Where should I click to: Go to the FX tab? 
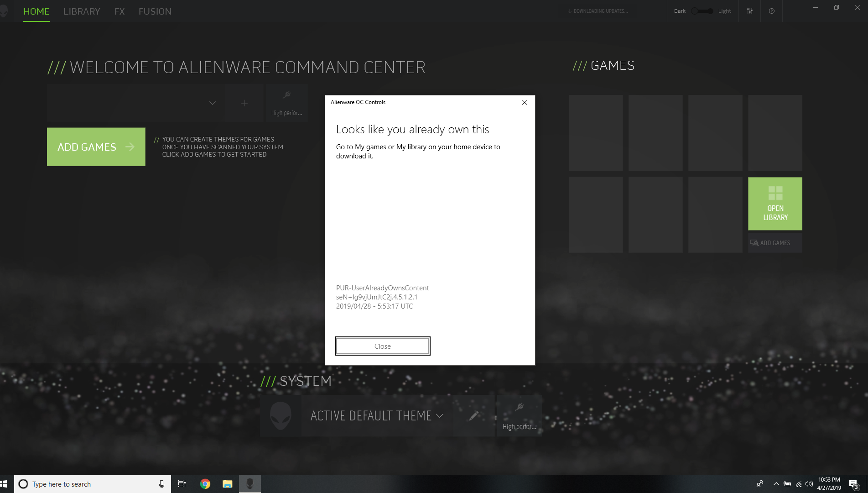click(x=120, y=11)
